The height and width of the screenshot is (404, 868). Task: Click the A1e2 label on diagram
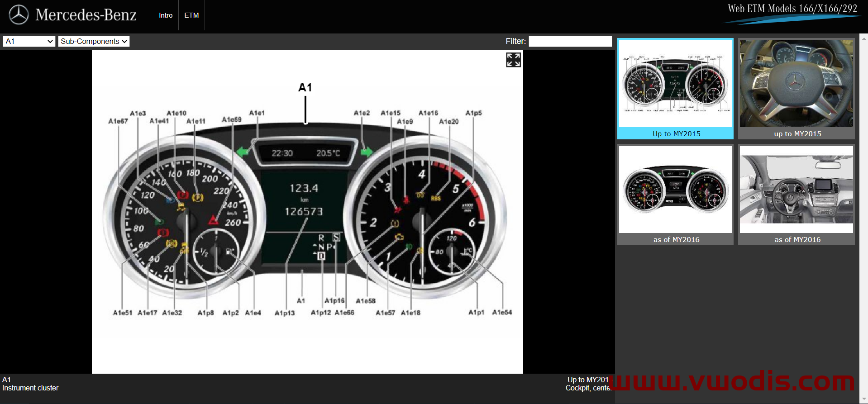click(362, 113)
